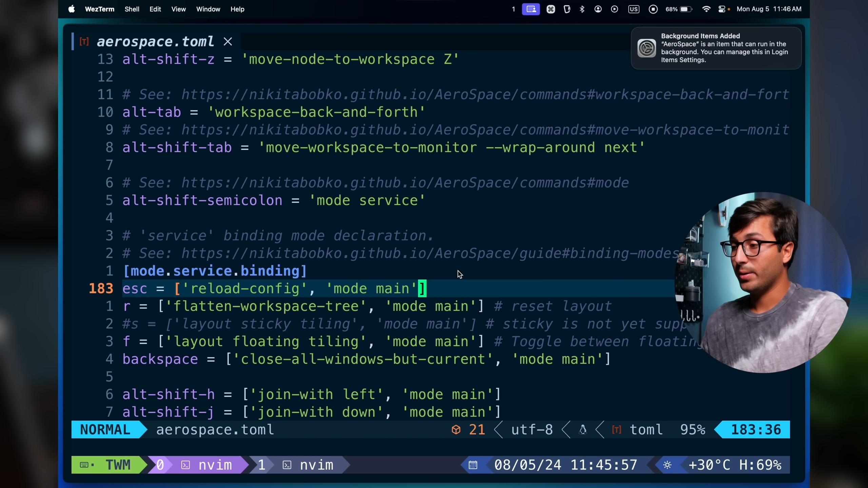Click the screen recording stop icon
Screen dimensions: 868x488
point(653,9)
